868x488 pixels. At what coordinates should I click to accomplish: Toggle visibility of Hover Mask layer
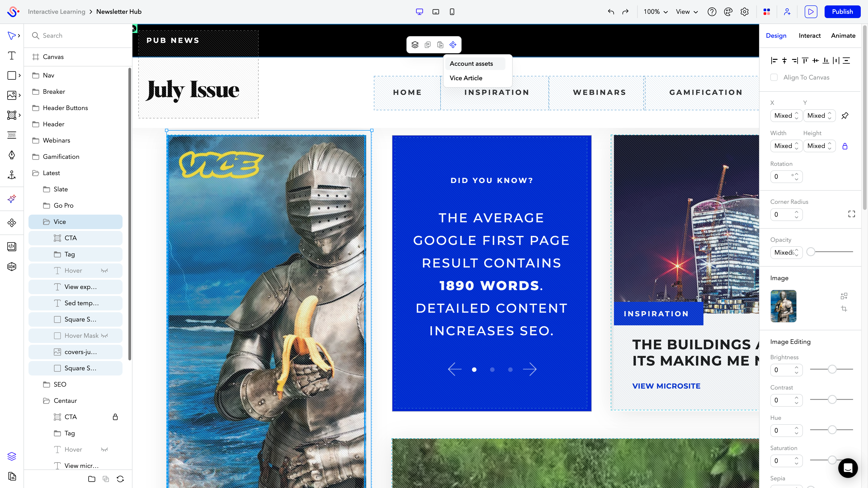[x=104, y=336]
